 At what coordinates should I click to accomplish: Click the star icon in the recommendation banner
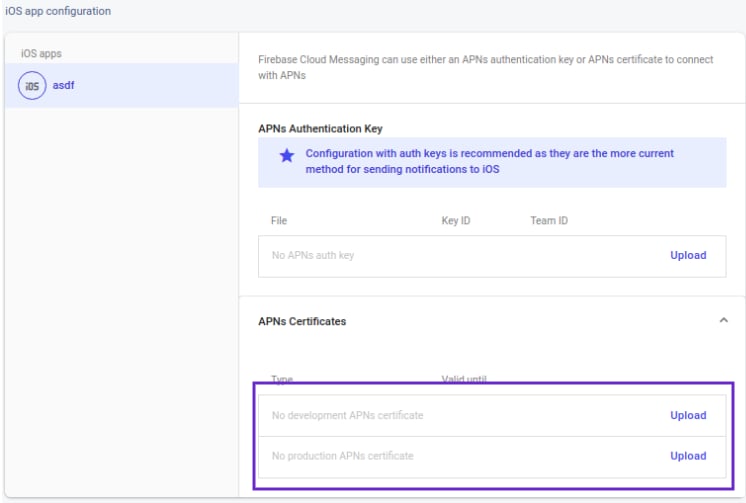pyautogui.click(x=287, y=155)
